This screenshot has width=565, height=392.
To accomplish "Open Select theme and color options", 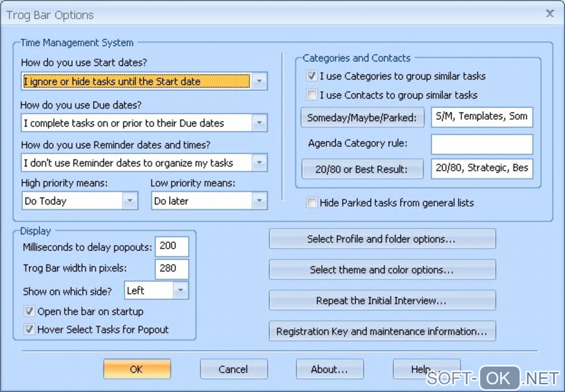I will point(382,270).
